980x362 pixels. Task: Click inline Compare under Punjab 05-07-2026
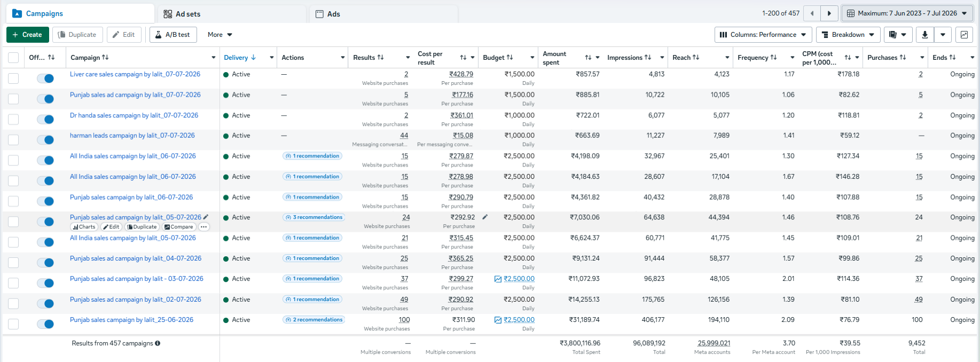pos(178,227)
